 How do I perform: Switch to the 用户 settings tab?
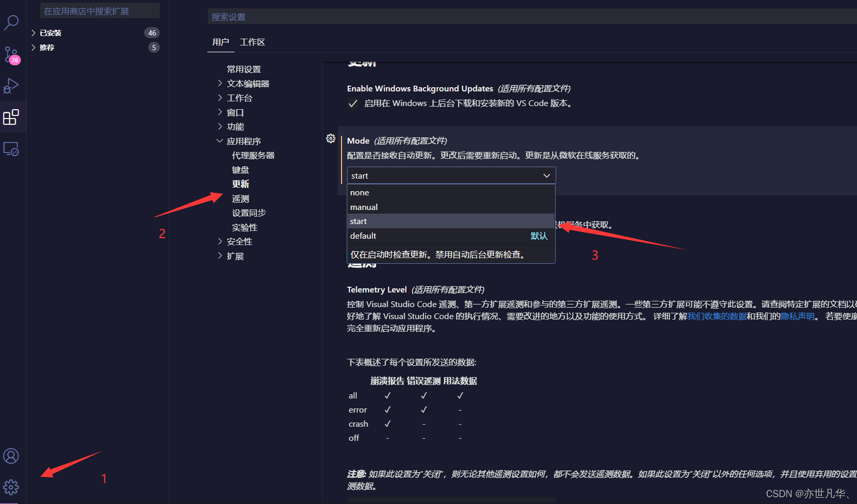pos(221,42)
